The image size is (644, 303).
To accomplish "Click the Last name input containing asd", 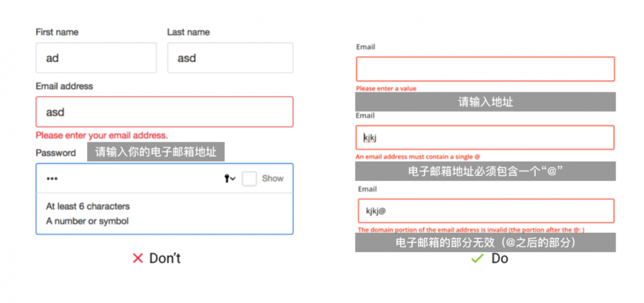I will [x=231, y=58].
